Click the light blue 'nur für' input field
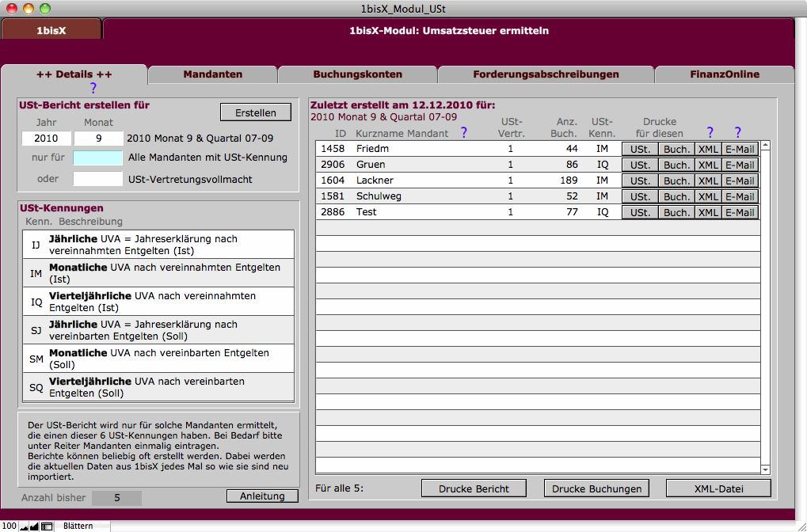The image size is (807, 532). (98, 158)
